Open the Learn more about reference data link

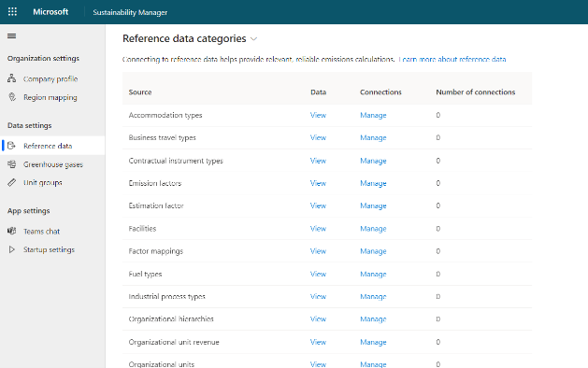[452, 59]
